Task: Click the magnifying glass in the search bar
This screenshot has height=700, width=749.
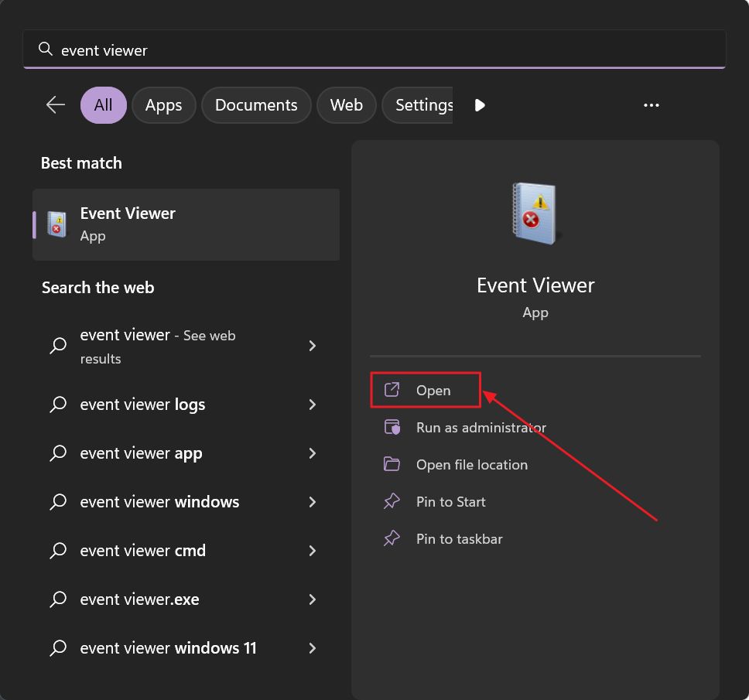Action: click(x=45, y=49)
